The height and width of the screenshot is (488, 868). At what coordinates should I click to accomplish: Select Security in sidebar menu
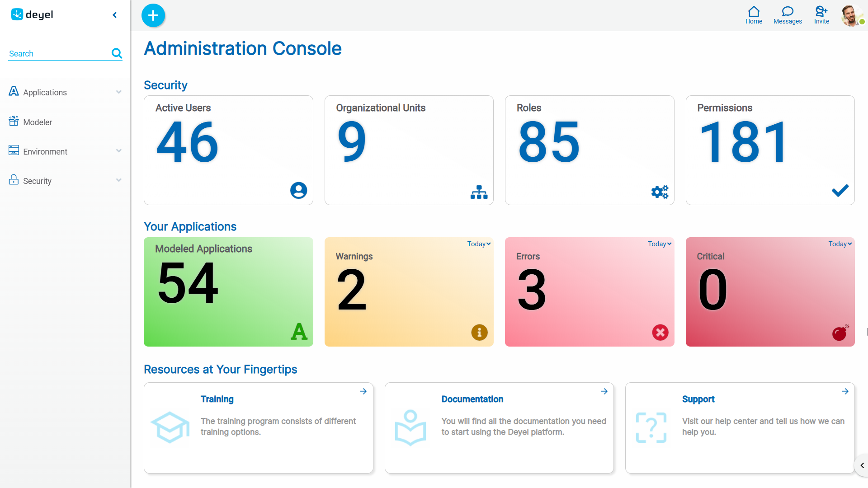tap(37, 181)
